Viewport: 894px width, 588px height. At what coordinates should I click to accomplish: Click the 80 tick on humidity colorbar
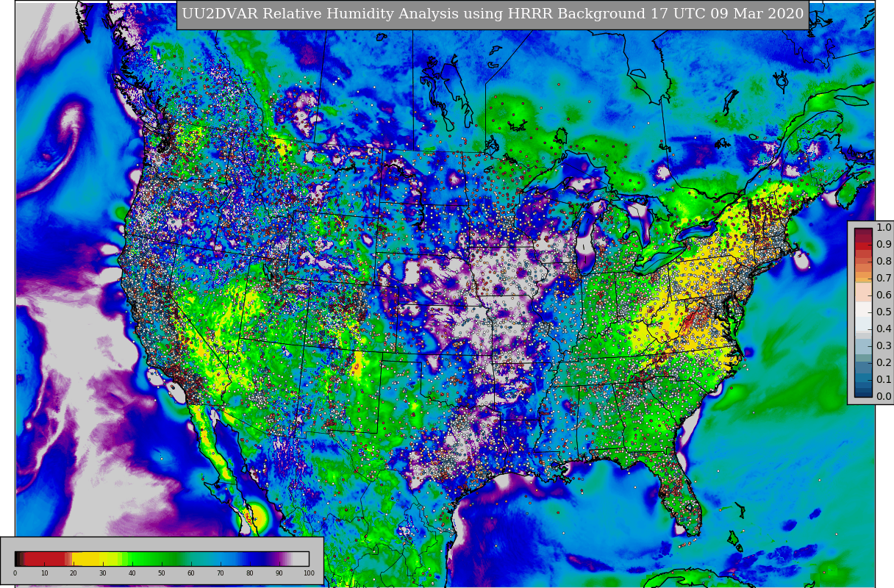[250, 573]
